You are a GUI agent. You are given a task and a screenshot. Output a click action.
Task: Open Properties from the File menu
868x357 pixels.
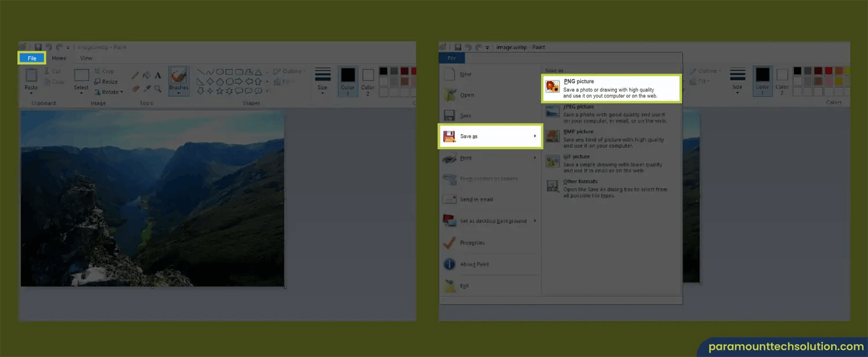coord(490,243)
